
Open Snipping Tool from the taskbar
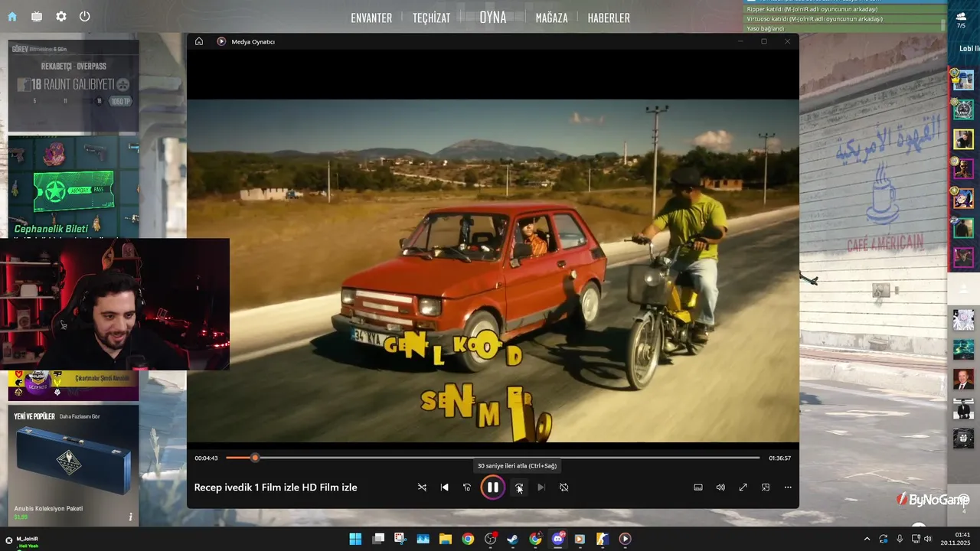(400, 539)
